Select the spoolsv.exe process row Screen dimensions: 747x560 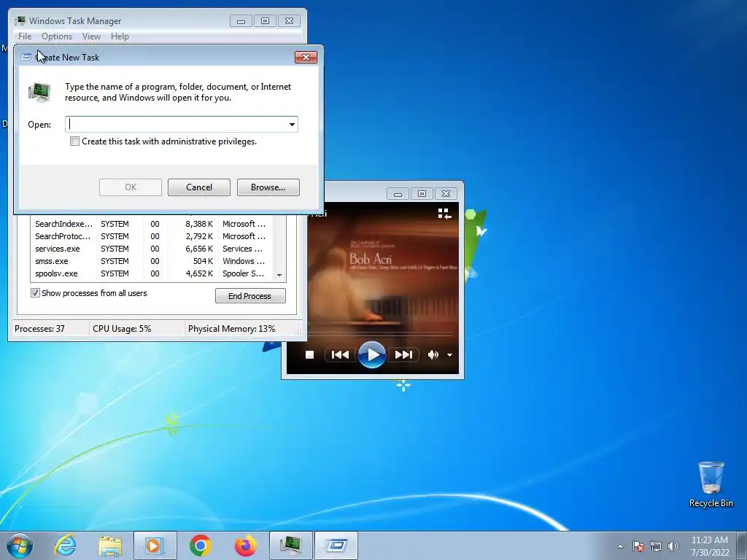coord(152,273)
